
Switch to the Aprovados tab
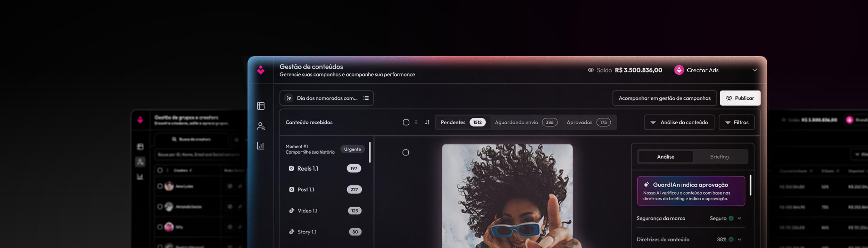(x=589, y=122)
